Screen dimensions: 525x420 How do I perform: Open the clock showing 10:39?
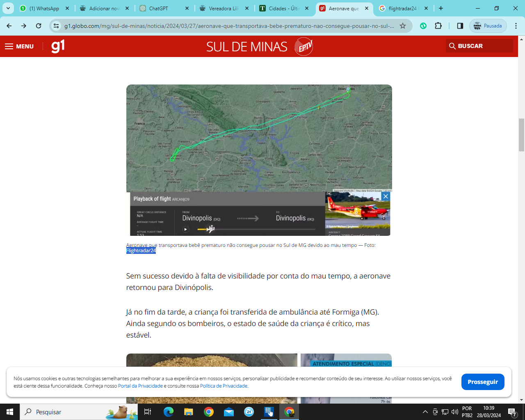(489, 412)
